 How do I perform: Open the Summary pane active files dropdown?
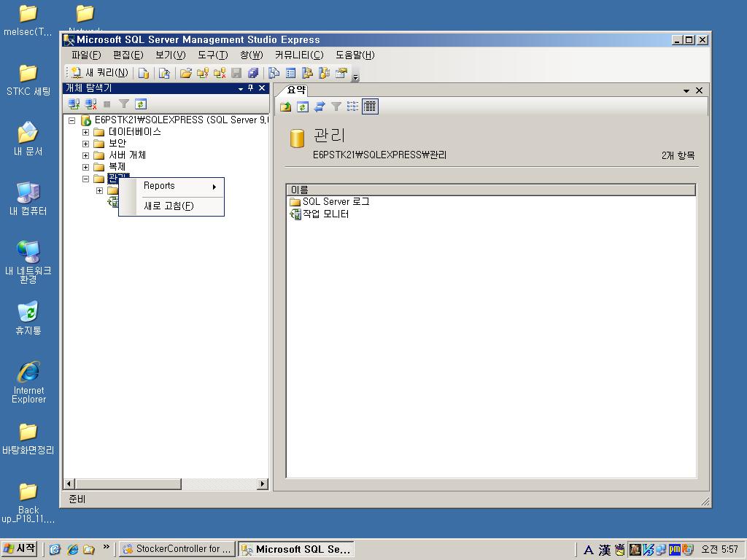point(686,90)
